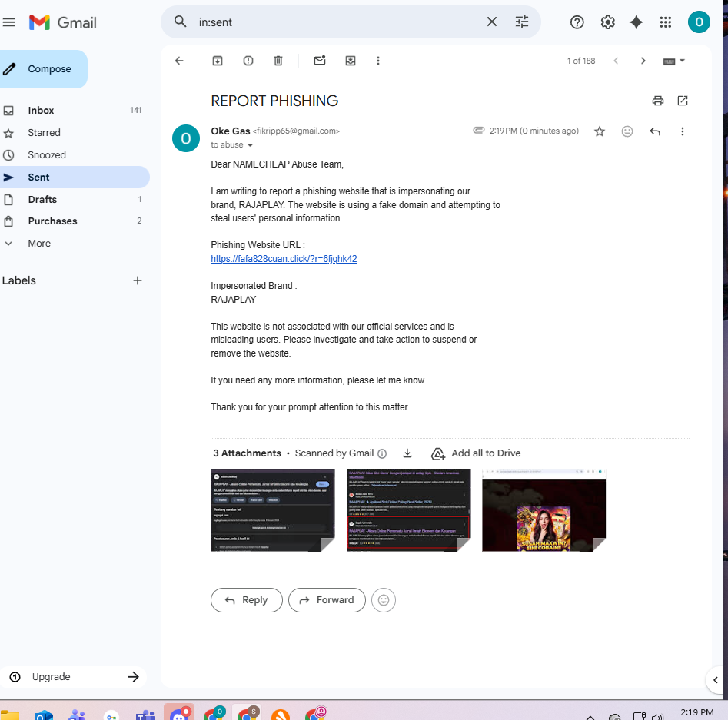The image size is (728, 720).
Task: Archive this email
Action: point(218,61)
